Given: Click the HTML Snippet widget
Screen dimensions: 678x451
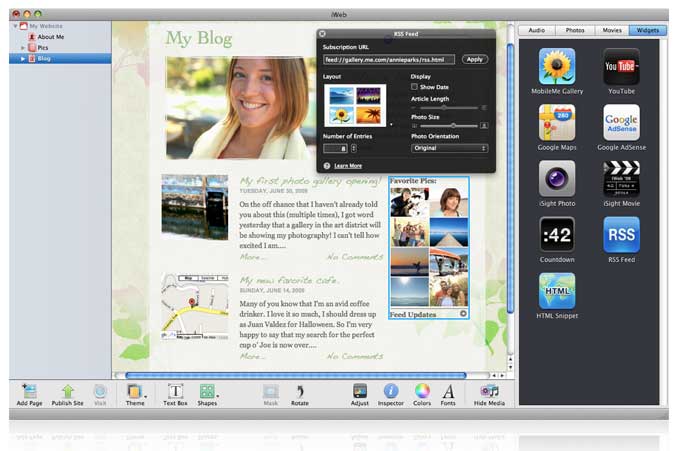Looking at the screenshot, I should [557, 291].
